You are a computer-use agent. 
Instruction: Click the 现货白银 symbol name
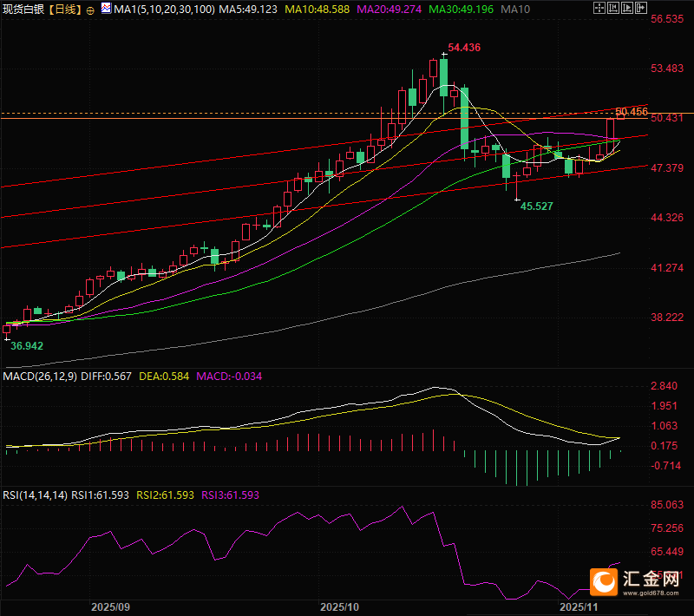[x=23, y=10]
